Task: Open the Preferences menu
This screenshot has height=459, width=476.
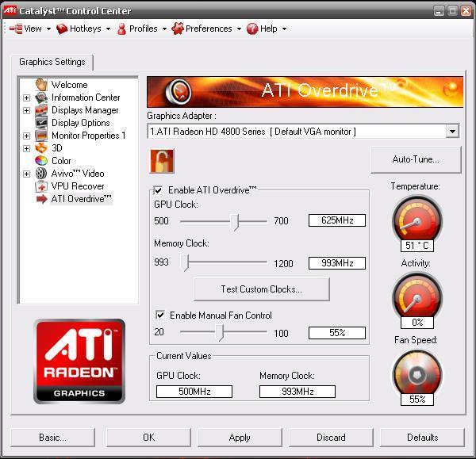Action: [x=208, y=29]
